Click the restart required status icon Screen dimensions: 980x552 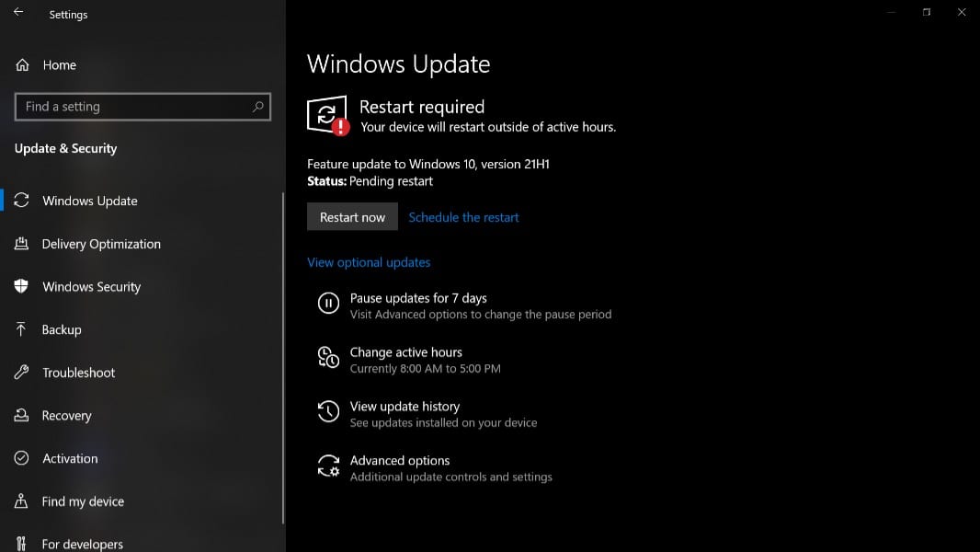click(x=328, y=115)
